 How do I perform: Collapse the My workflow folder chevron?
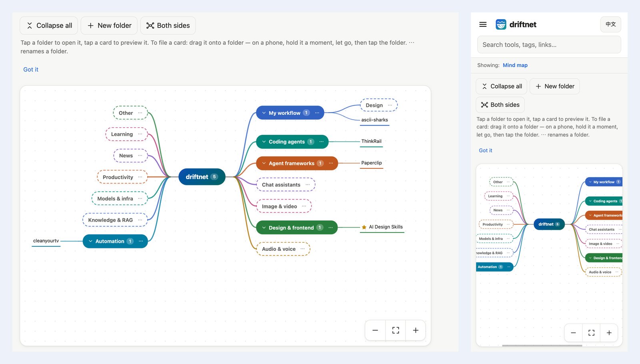(x=264, y=113)
